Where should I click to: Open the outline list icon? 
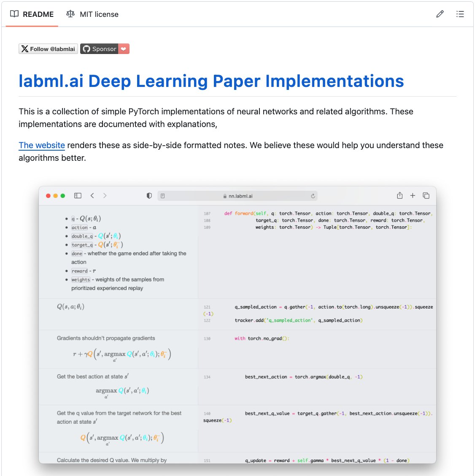[460, 14]
